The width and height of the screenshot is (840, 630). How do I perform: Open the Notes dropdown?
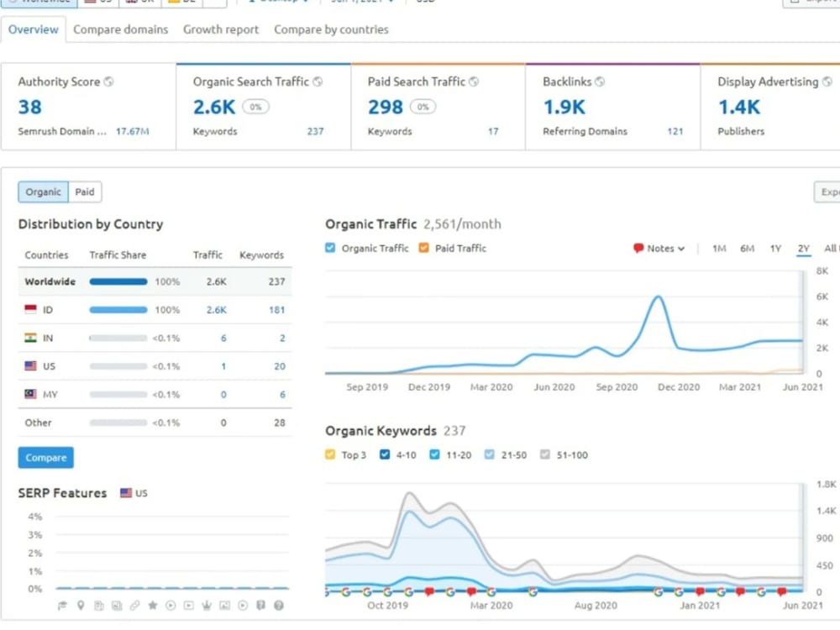(x=659, y=248)
